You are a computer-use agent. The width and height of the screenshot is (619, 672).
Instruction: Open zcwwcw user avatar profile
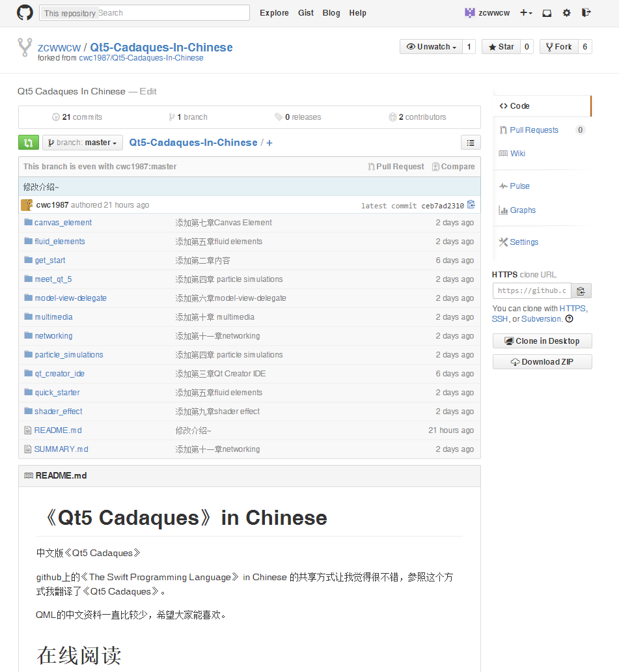coord(470,13)
